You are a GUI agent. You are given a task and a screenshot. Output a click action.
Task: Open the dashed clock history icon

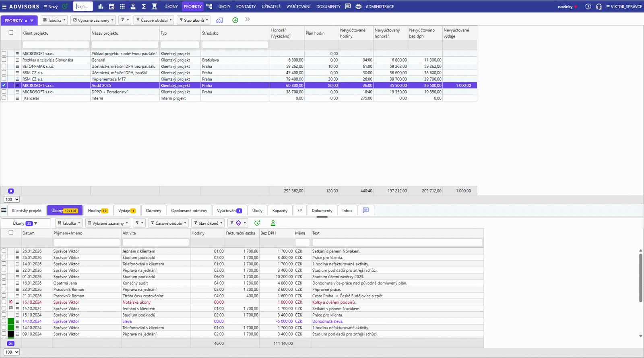click(588, 6)
